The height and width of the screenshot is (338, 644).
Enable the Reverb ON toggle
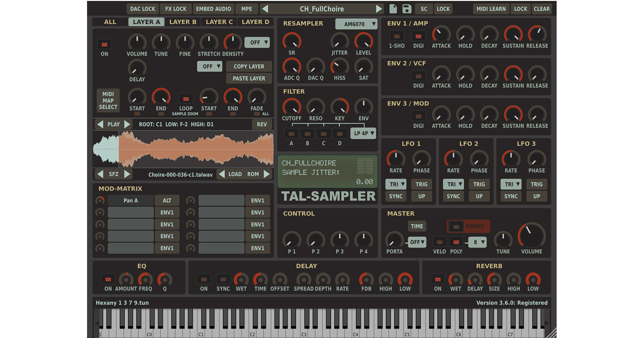point(437,279)
